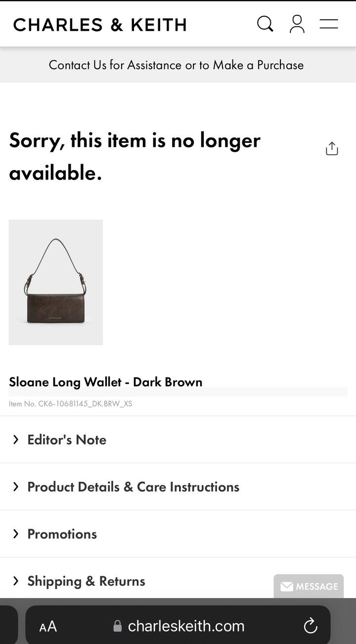This screenshot has height=644, width=356.
Task: Tap the share icon beside heading
Action: [332, 148]
